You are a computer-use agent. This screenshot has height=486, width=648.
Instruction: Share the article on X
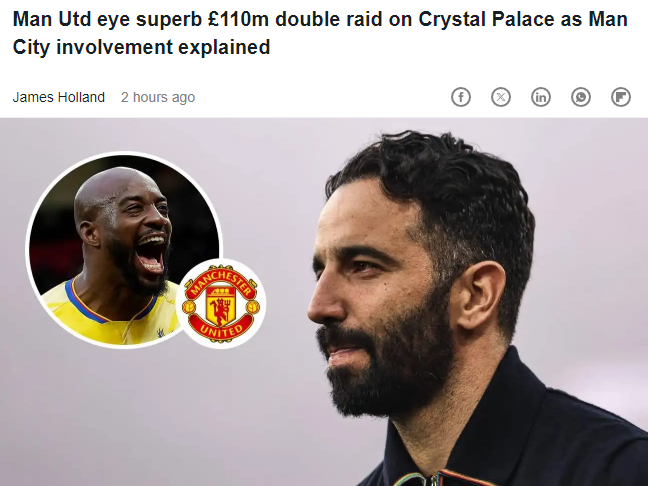[501, 97]
